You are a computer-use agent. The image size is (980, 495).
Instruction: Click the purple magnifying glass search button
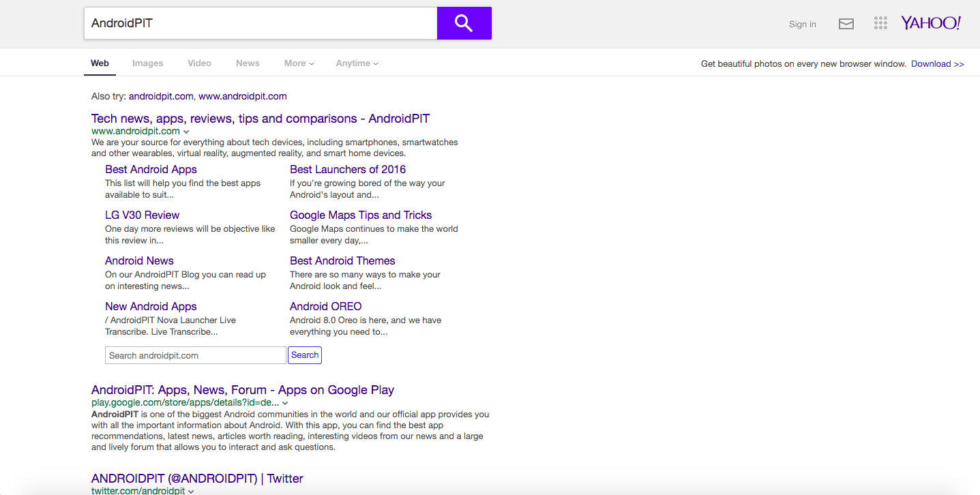click(x=464, y=23)
